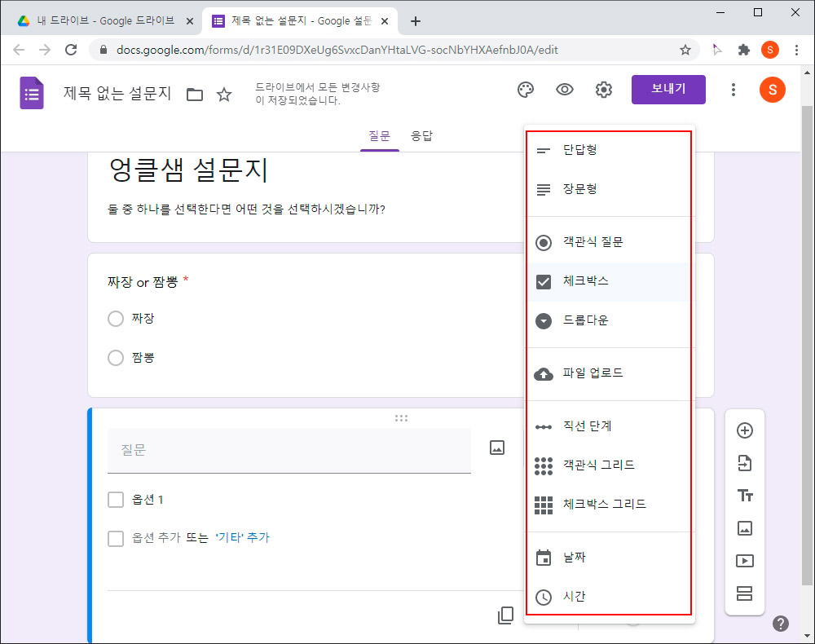
Task: Click the preview eye icon
Action: 565,90
